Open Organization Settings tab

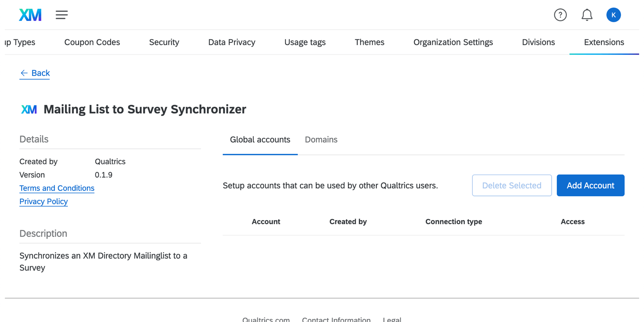453,42
